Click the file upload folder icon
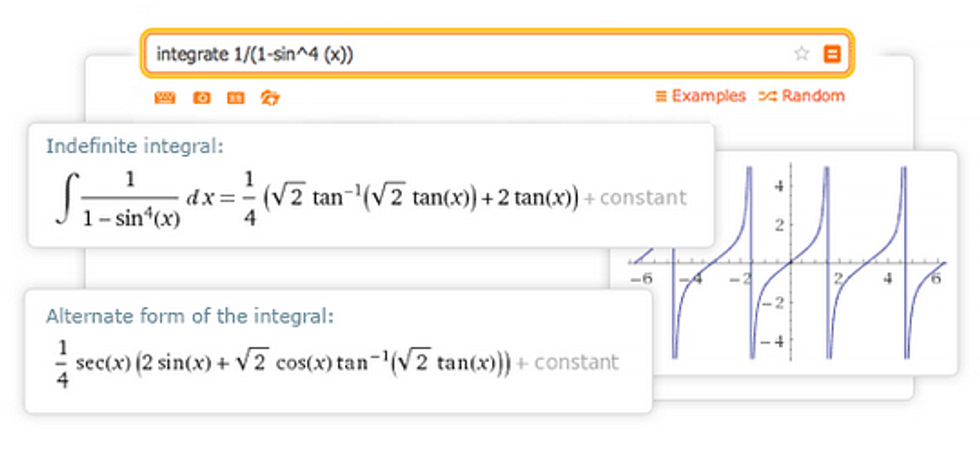 [x=269, y=97]
